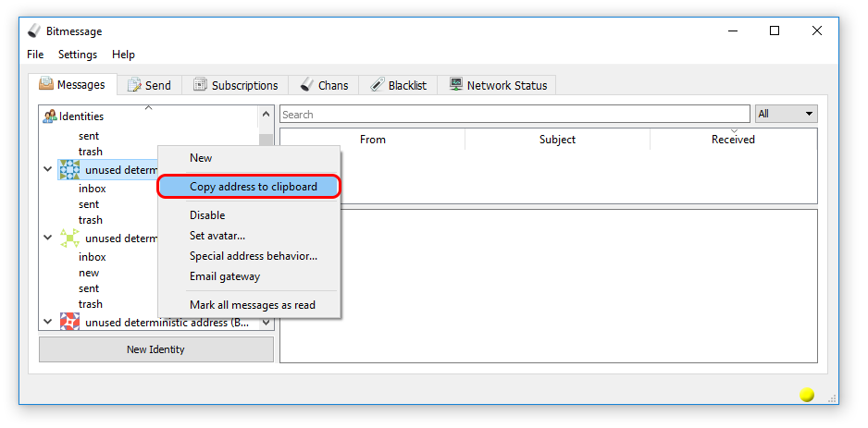Click the Search input field

(515, 115)
